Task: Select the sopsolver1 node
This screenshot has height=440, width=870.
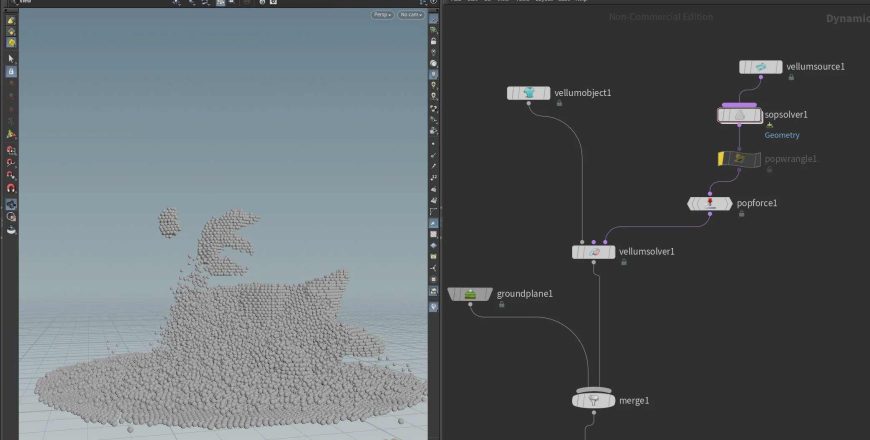Action: (x=740, y=116)
